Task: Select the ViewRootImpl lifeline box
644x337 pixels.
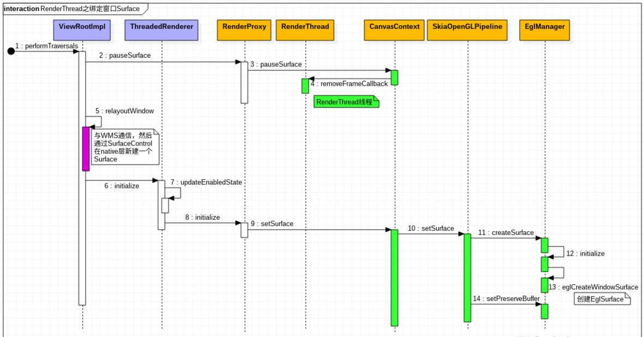Action: (82, 30)
